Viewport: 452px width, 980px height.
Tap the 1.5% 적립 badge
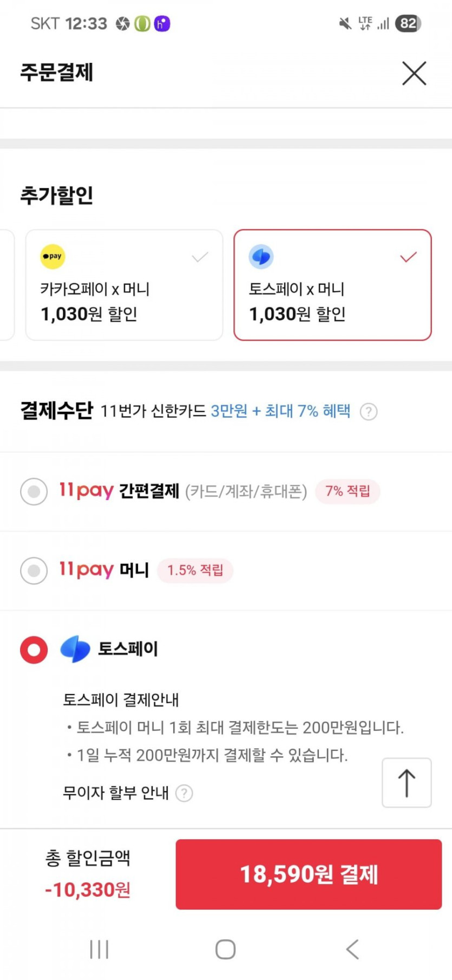click(x=195, y=570)
